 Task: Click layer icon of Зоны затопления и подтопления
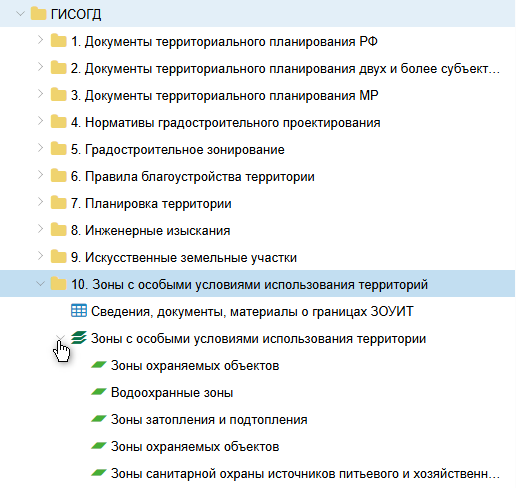click(x=99, y=418)
